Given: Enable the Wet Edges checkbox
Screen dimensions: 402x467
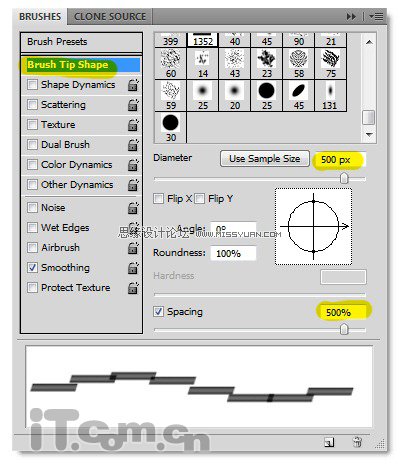Looking at the screenshot, I should point(32,228).
